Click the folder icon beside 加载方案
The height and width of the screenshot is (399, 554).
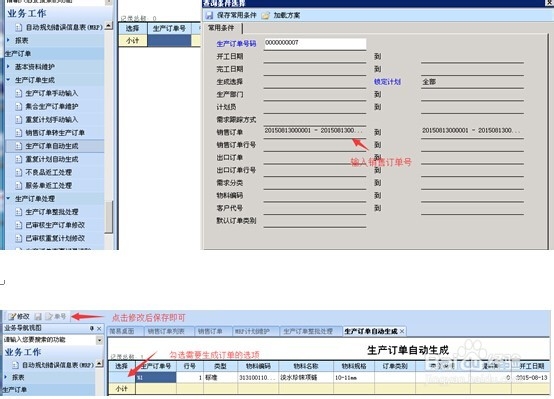tap(265, 15)
